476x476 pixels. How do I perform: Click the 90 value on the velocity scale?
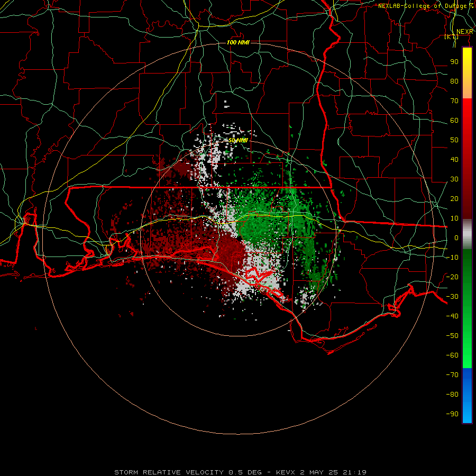tap(454, 62)
